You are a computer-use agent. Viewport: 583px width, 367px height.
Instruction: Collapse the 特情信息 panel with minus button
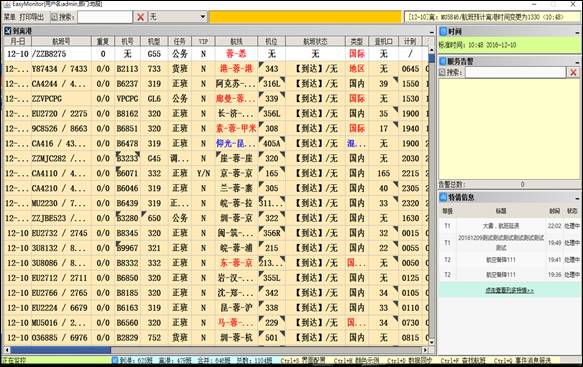(x=577, y=198)
